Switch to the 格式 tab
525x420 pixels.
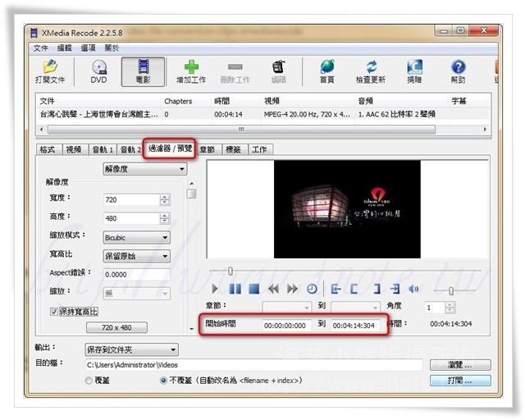click(48, 149)
